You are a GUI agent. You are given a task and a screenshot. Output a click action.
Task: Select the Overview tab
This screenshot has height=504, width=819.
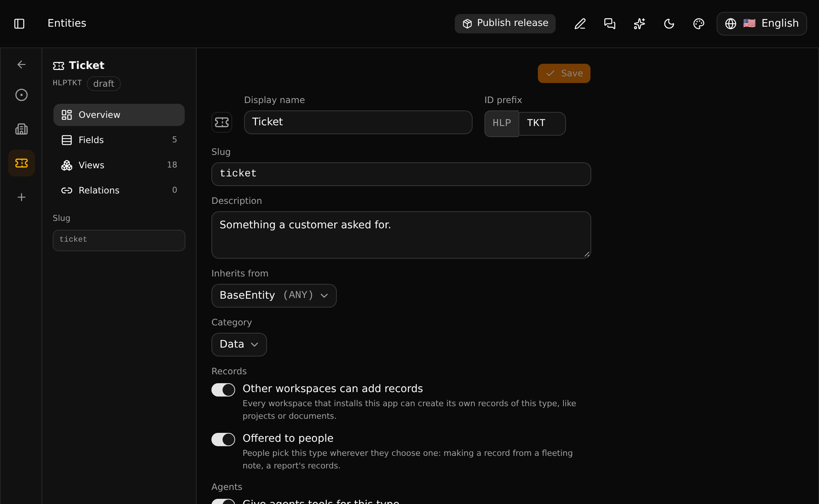coord(119,115)
